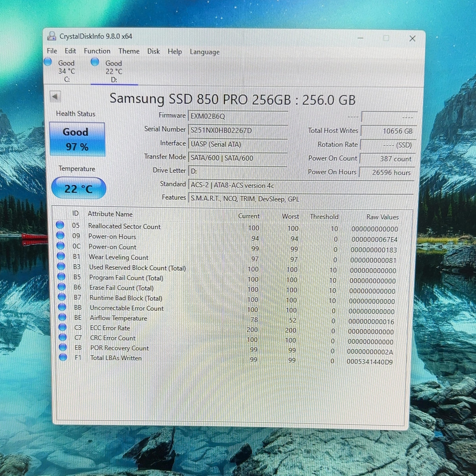Click status orb of Power-on Count row
476x476 pixels.
pos(61,246)
